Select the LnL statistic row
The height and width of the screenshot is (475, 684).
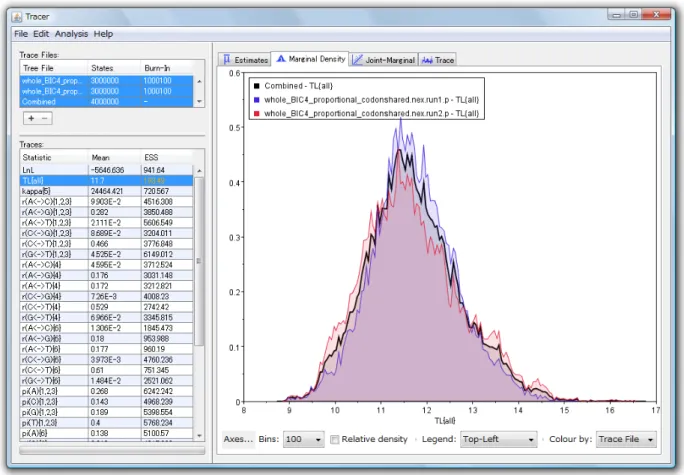(x=106, y=170)
